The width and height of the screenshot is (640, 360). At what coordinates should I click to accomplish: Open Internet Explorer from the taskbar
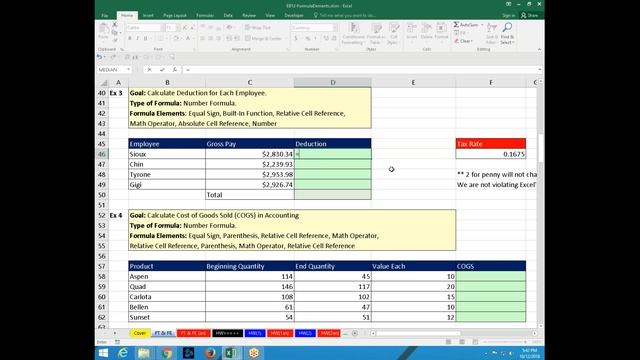[x=122, y=353]
